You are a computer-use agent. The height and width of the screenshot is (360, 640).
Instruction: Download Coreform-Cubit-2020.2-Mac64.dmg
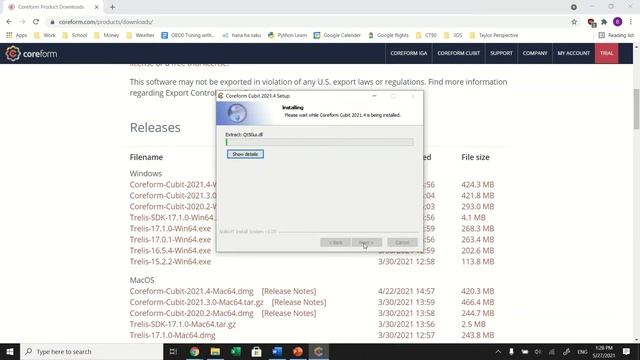191,313
